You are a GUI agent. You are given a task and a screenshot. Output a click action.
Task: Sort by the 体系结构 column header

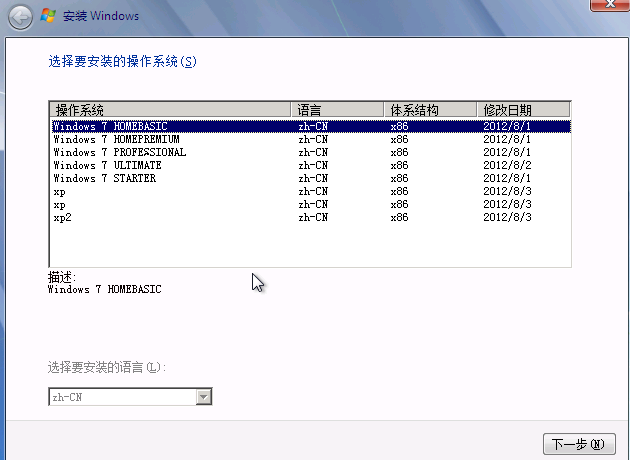click(430, 110)
